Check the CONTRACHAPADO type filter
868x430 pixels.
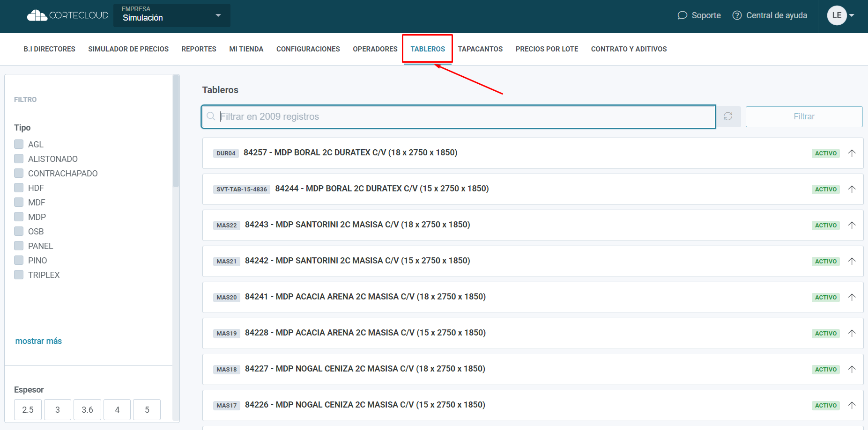[19, 173]
